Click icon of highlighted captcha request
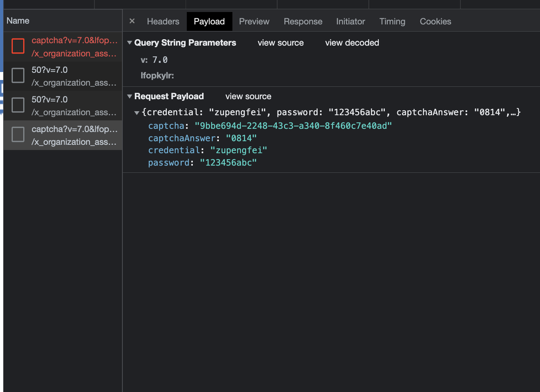The width and height of the screenshot is (540, 392). click(x=18, y=135)
